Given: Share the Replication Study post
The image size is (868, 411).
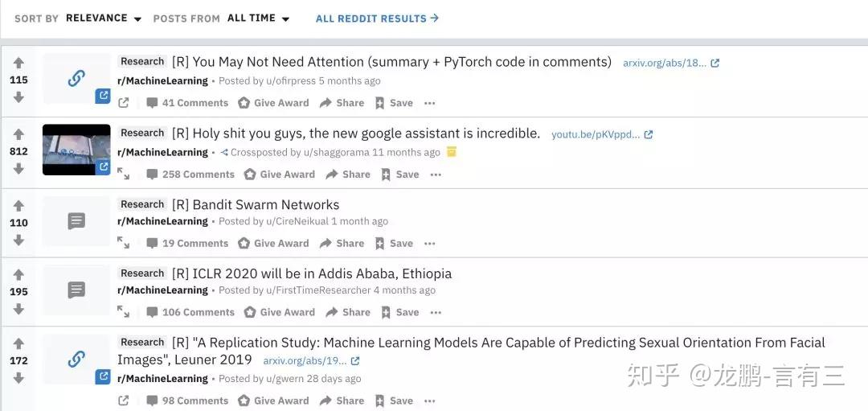Looking at the screenshot, I should point(342,401).
